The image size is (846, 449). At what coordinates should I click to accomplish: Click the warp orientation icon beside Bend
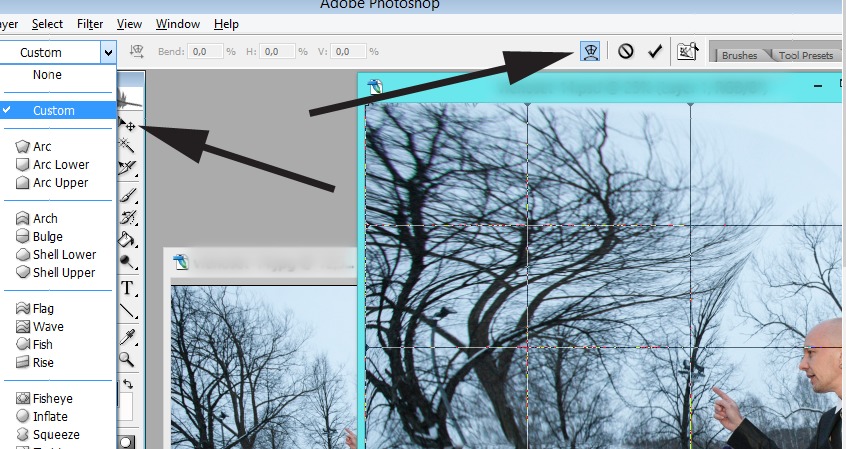[x=138, y=51]
